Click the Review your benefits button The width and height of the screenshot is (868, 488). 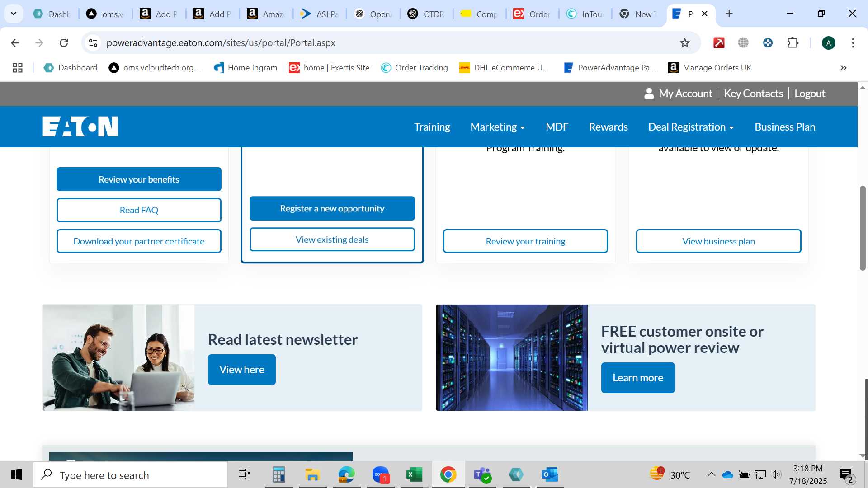click(139, 179)
